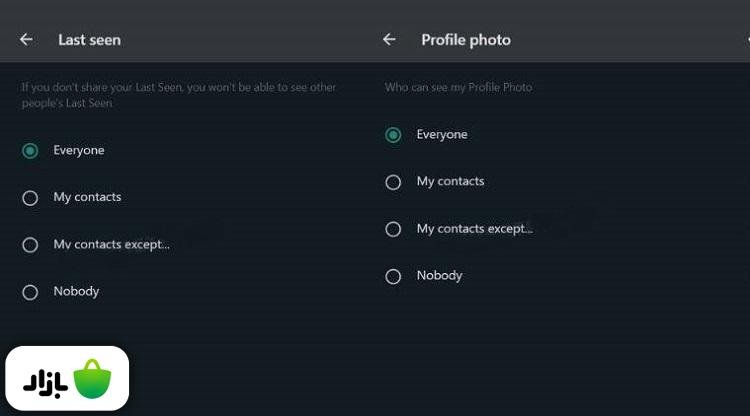Screen dimensions: 750x416
Task: Click 'Who can see my Profile Photo' text
Action: coord(458,88)
